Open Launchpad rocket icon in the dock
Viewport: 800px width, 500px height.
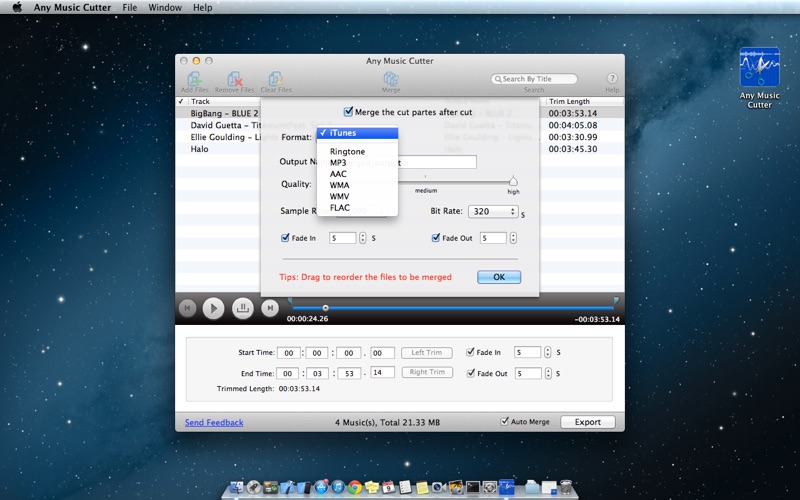[254, 487]
